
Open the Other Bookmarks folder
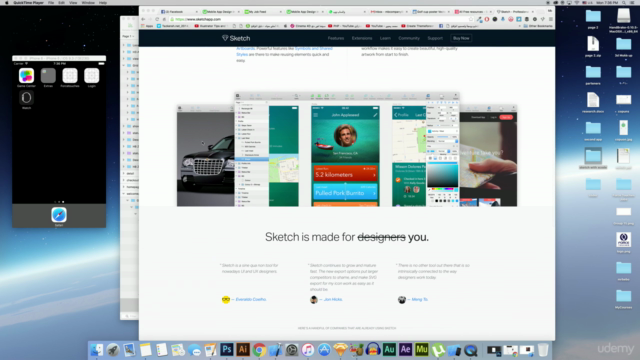click(x=538, y=26)
